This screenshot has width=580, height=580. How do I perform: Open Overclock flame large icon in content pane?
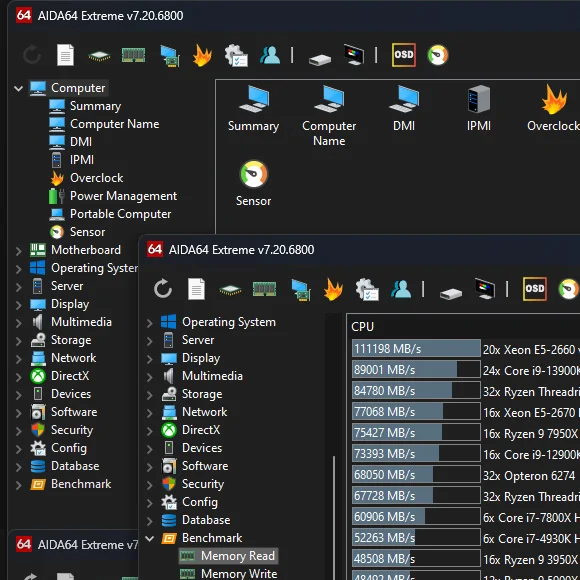[553, 108]
